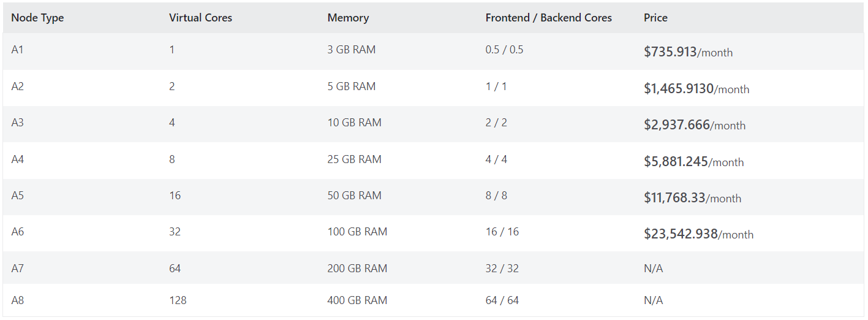This screenshot has width=868, height=320.
Task: Select the A6 node type cell
Action: tap(17, 232)
